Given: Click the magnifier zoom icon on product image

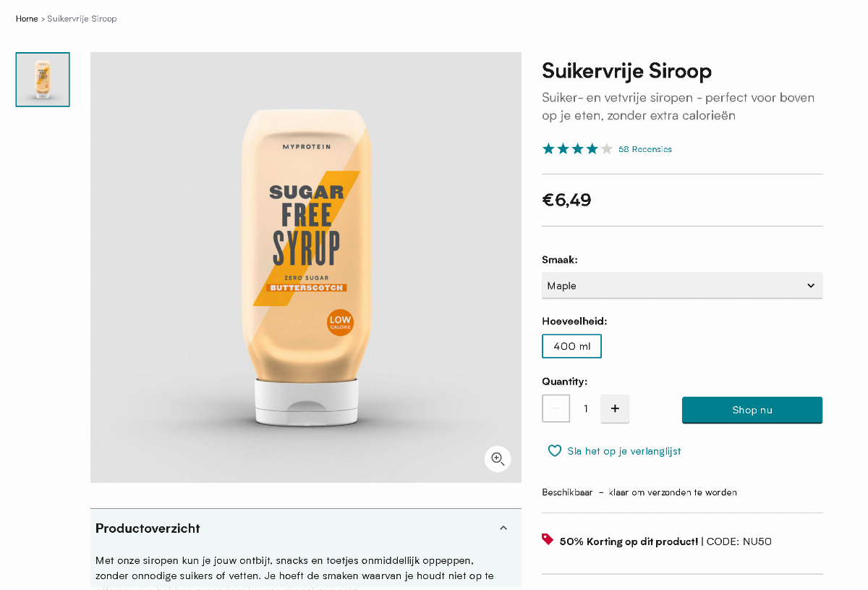Looking at the screenshot, I should click(x=498, y=458).
